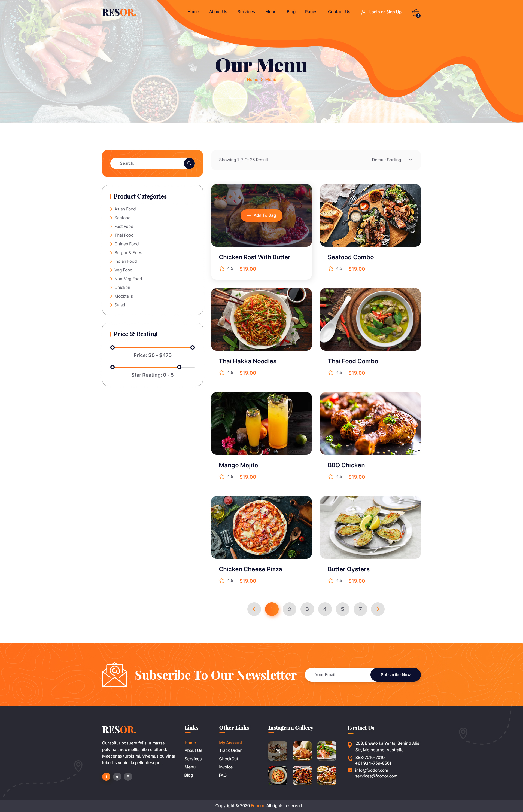Open the Instagram social icon in footer
The width and height of the screenshot is (523, 812).
point(128,776)
